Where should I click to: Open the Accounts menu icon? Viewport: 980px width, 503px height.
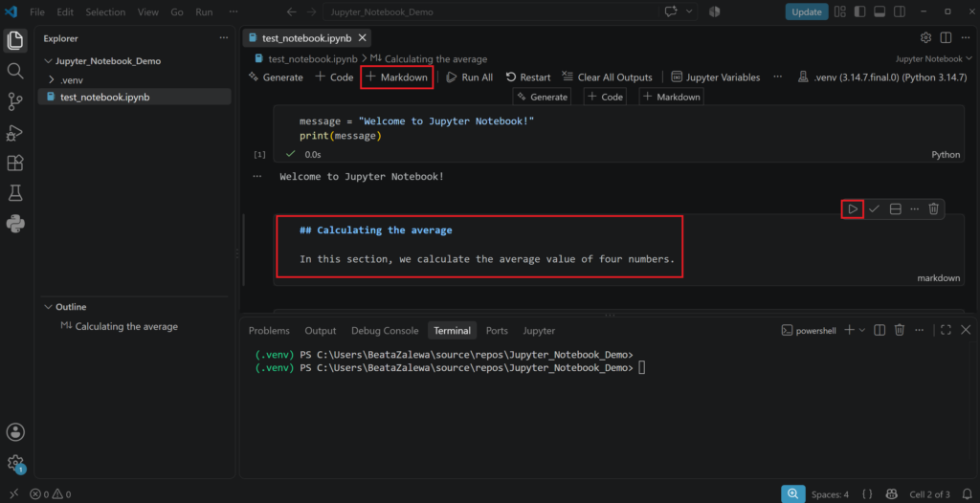(15, 432)
